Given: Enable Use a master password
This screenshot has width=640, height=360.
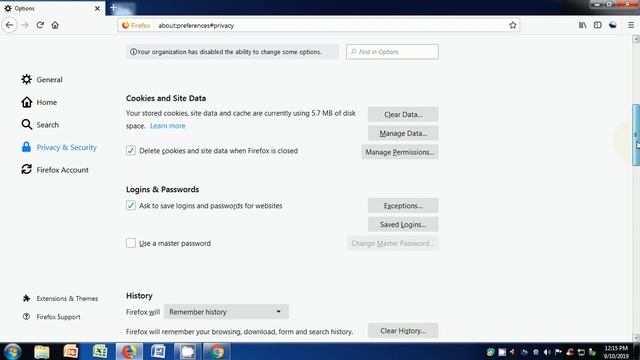Looking at the screenshot, I should pos(131,243).
